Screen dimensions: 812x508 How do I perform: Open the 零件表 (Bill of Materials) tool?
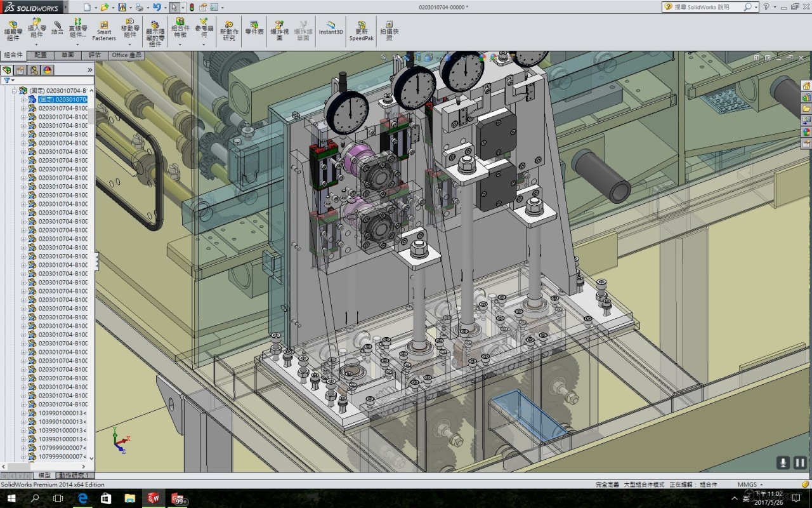click(254, 28)
